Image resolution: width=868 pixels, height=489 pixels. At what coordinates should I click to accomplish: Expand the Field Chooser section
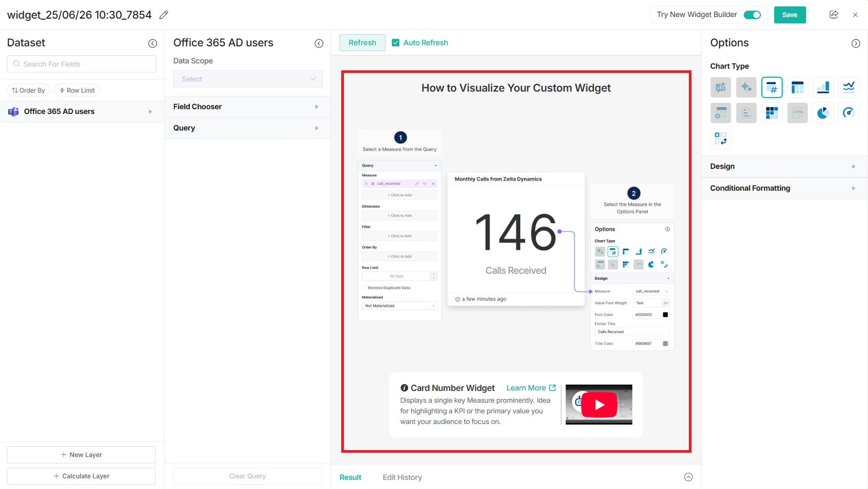[248, 107]
